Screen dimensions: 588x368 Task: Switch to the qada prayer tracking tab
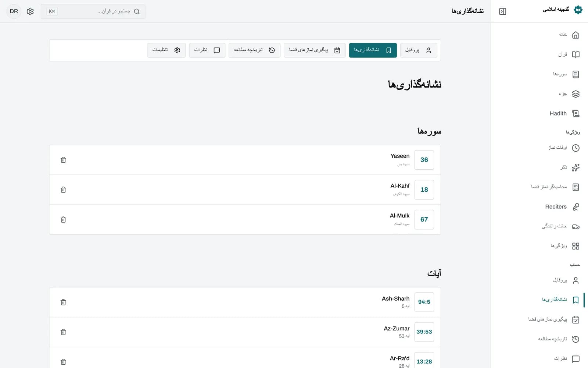point(315,50)
